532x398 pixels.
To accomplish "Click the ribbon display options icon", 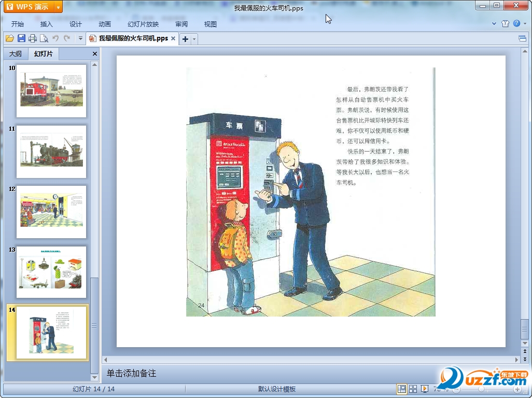I will [x=523, y=38].
